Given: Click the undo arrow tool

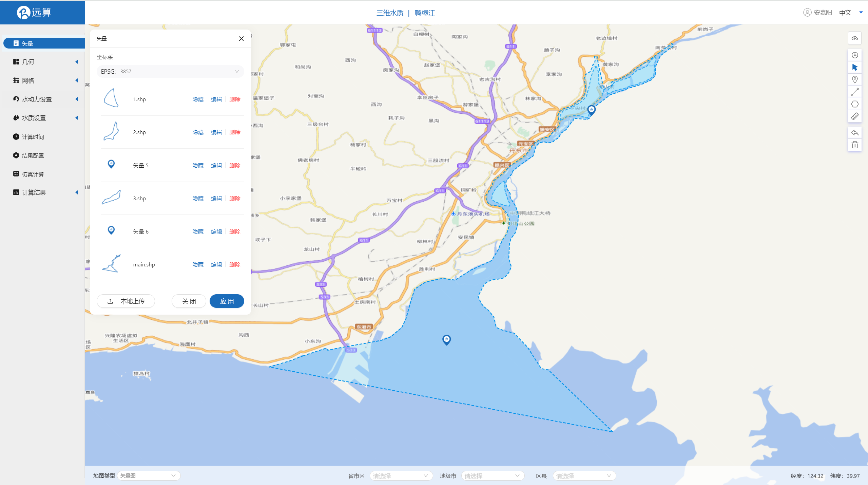Looking at the screenshot, I should point(854,133).
